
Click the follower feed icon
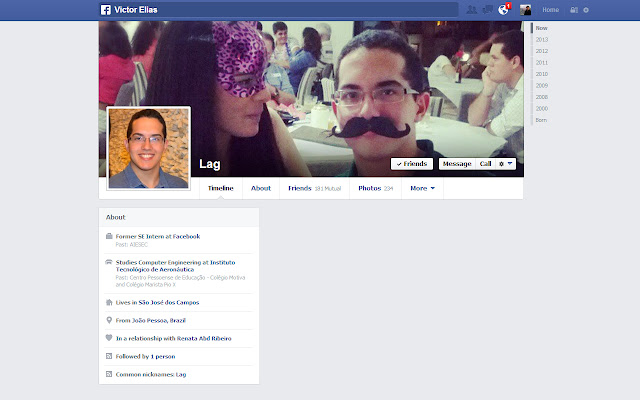(109, 356)
